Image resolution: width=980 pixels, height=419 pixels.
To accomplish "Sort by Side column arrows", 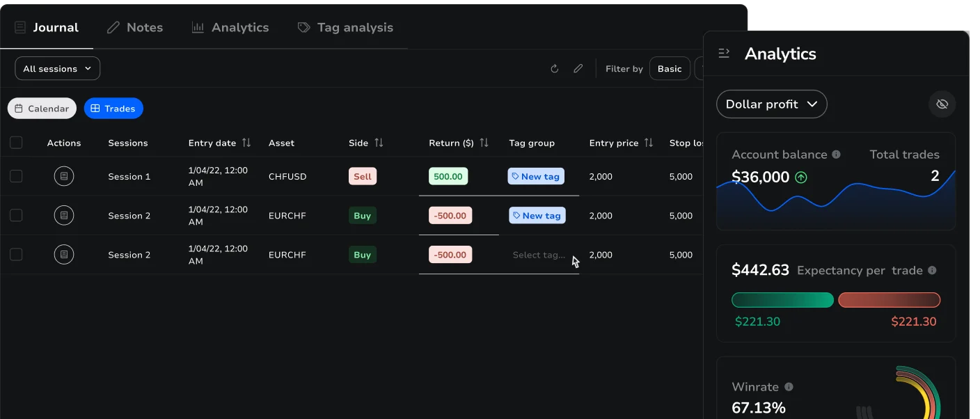I will [x=379, y=143].
